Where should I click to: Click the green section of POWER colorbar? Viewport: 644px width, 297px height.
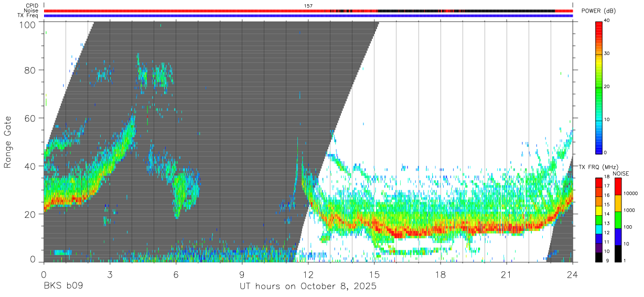pos(599,89)
